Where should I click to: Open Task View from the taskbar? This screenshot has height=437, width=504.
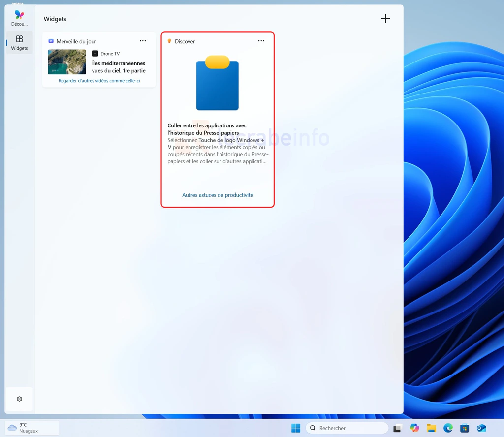coord(397,428)
